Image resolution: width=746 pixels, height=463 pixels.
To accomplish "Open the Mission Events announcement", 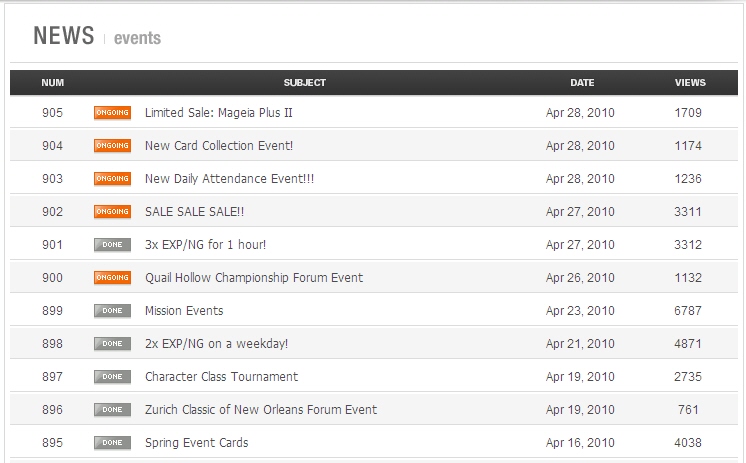I will (x=184, y=311).
